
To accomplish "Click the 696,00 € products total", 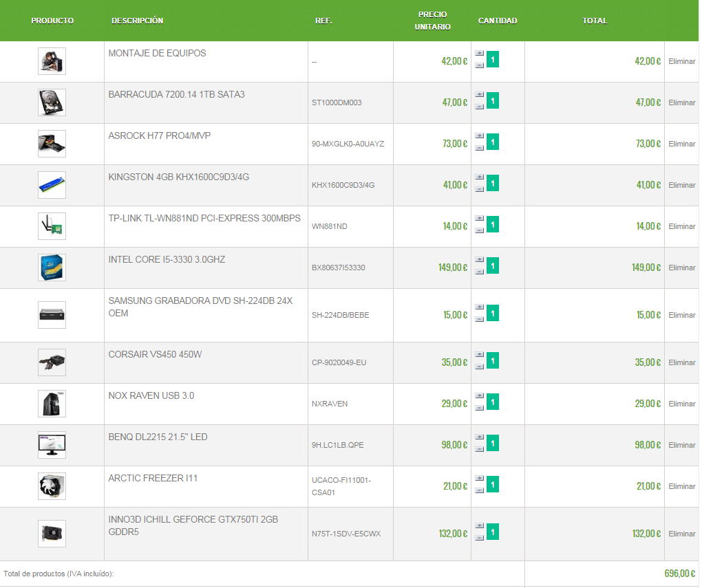I will click(679, 574).
